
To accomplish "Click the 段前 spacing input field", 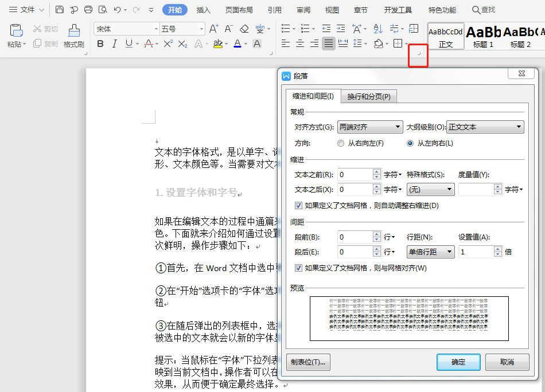I will (x=355, y=237).
